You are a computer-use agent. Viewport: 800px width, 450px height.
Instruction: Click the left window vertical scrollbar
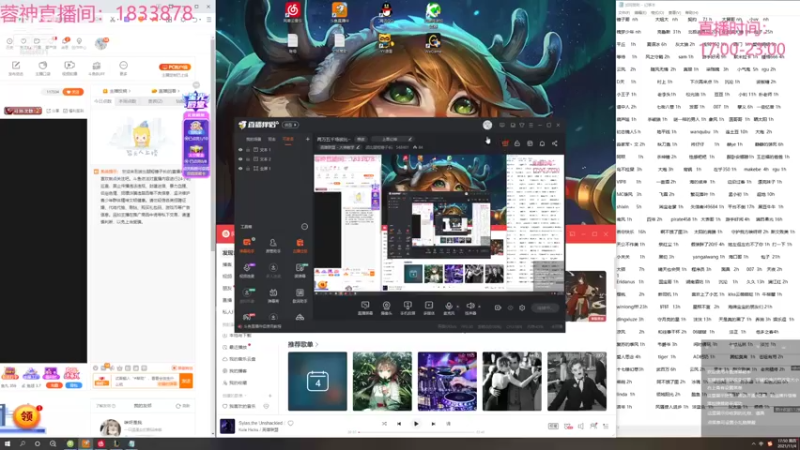213,143
